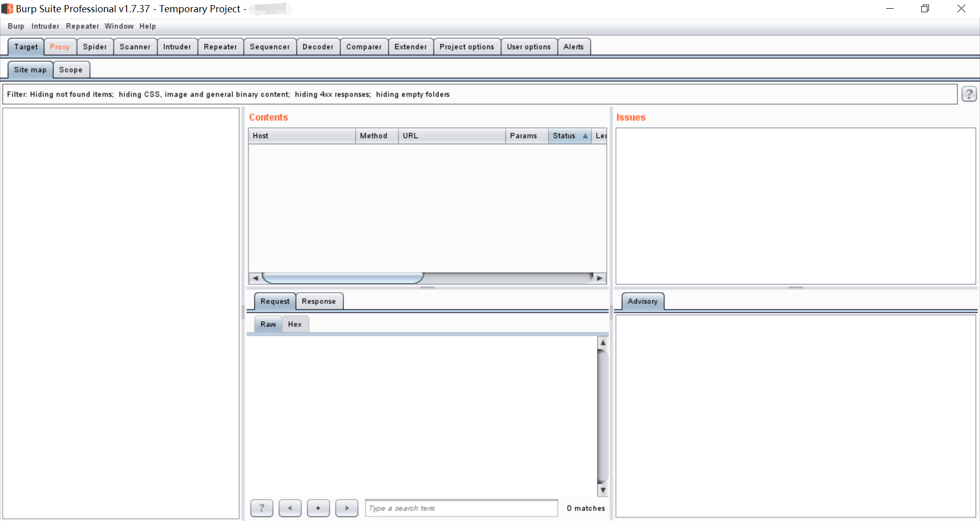Switch to the Scanner tab
Image resolution: width=980 pixels, height=521 pixels.
point(135,47)
